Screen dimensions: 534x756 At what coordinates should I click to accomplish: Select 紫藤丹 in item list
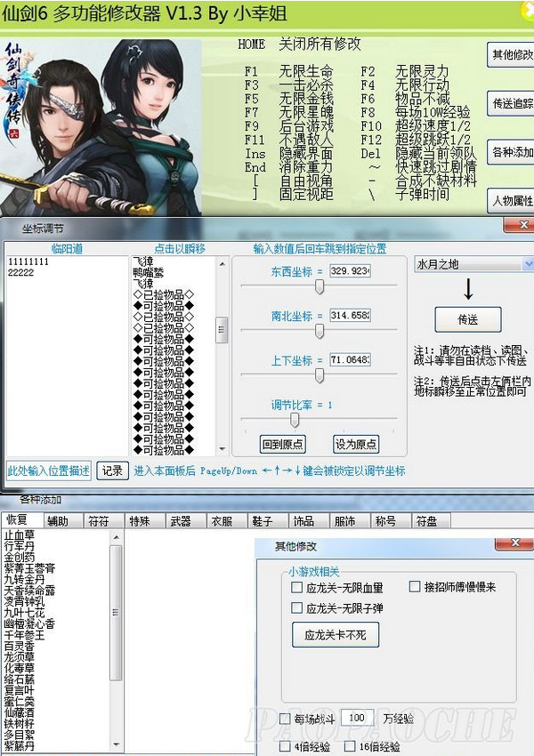(20, 746)
